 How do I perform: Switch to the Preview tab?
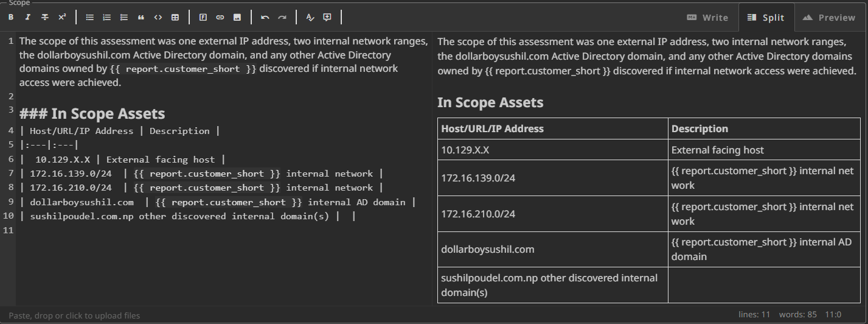pos(828,18)
